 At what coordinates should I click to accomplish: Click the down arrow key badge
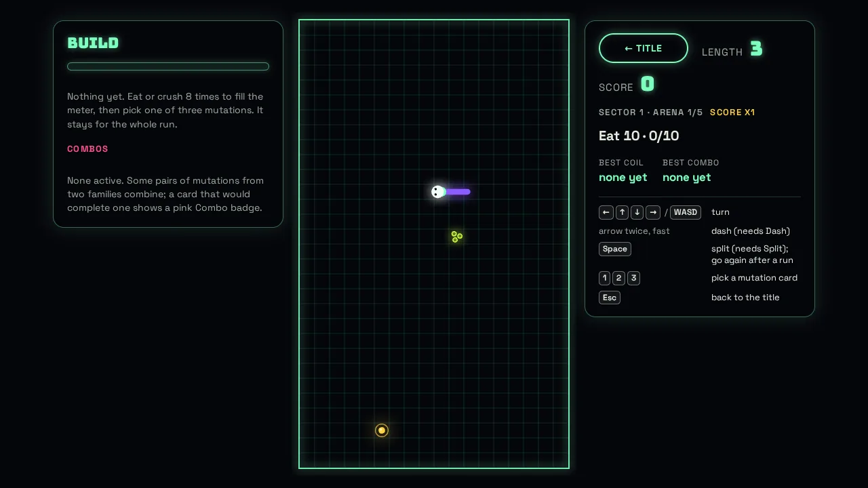637,212
